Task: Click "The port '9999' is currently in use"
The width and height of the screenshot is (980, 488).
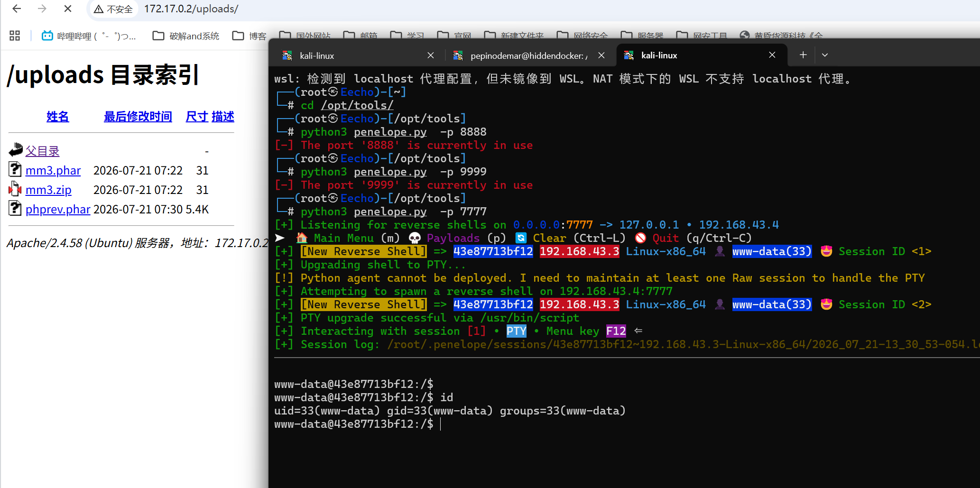Action: coord(416,185)
